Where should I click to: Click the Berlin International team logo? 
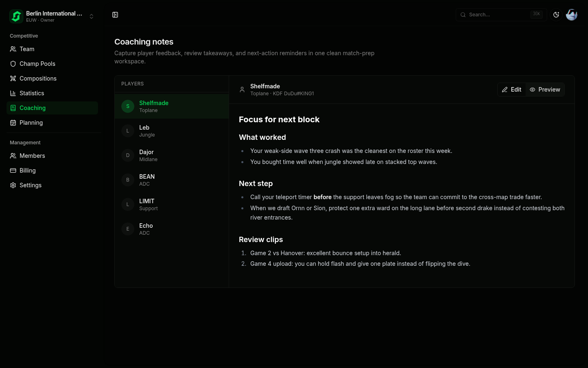click(16, 16)
